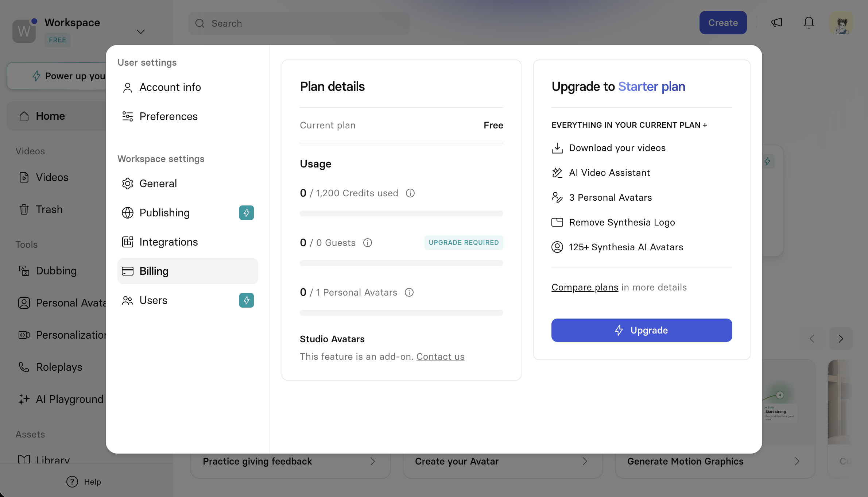Screen dimensions: 868x497
Task: Click the Personal Avatars usage progress bar
Action: pos(402,313)
